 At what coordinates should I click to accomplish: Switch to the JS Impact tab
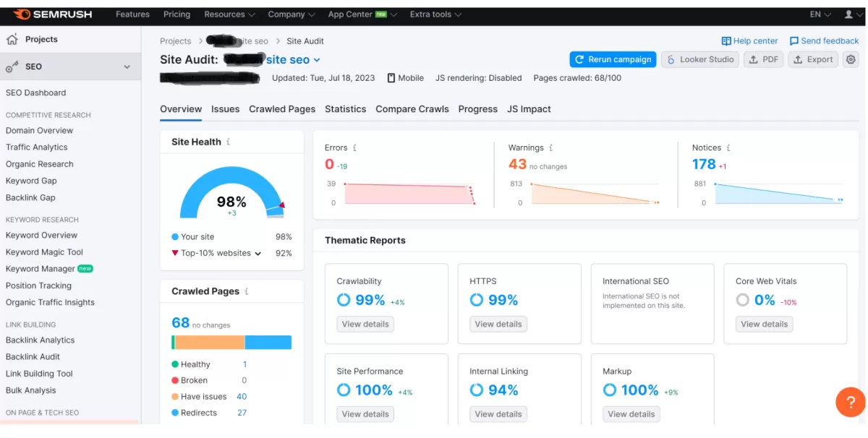coord(529,109)
